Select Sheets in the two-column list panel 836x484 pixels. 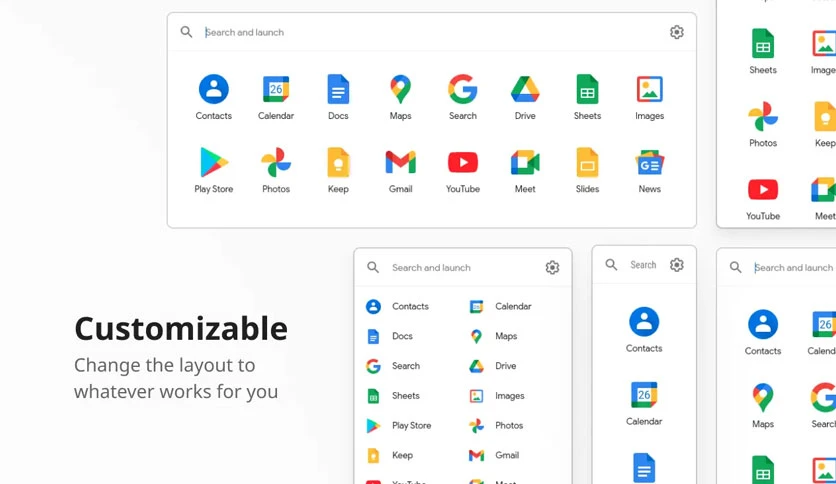(393, 396)
